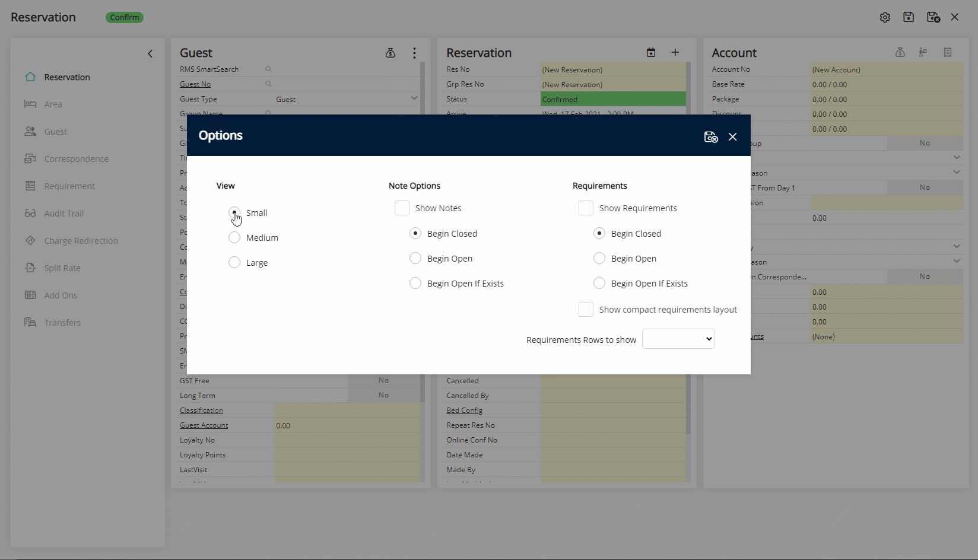Viewport: 978px width, 560px height.
Task: Click the Confirm badge next to Reservation title
Action: [x=124, y=17]
